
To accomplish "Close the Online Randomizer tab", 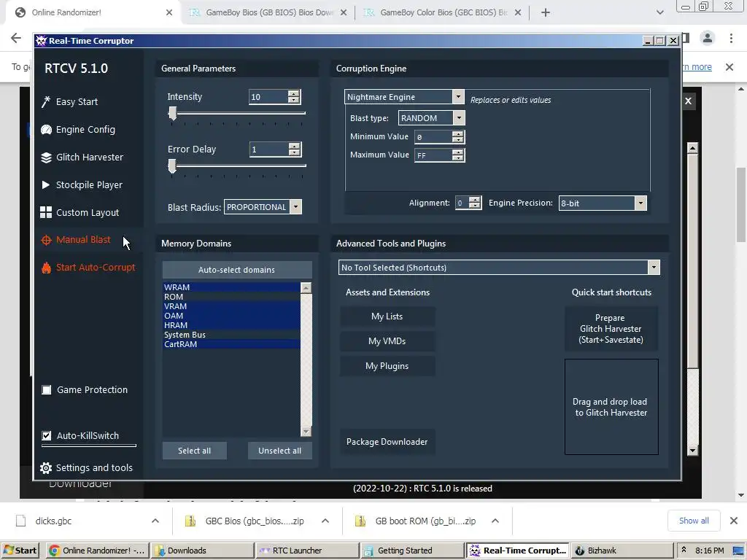I will coord(169,12).
